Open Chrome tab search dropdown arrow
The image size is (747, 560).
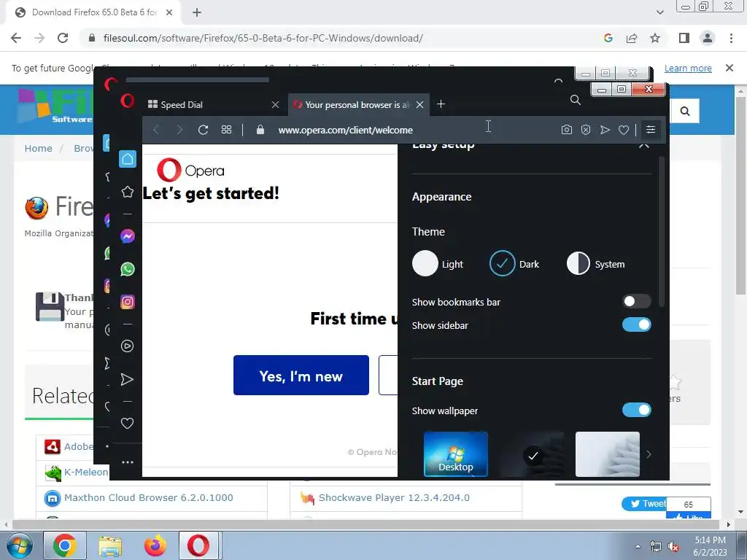659,12
